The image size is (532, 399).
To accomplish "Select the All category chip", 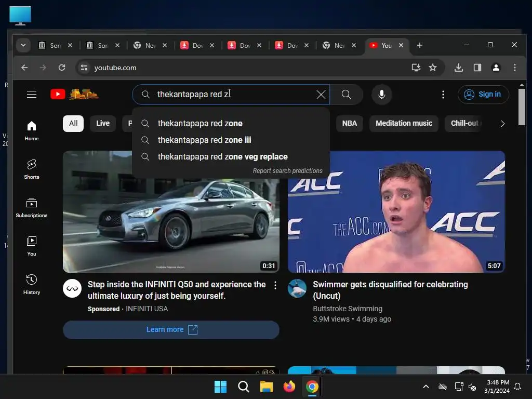I will pos(73,123).
